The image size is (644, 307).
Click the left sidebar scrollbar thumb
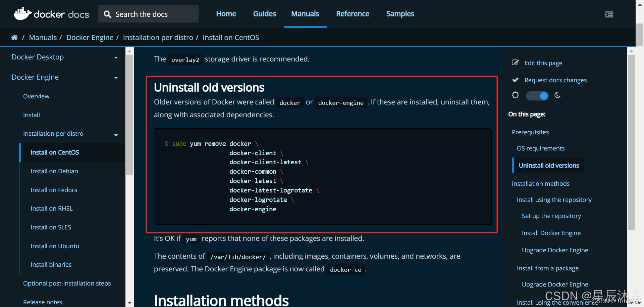pyautogui.click(x=129, y=115)
